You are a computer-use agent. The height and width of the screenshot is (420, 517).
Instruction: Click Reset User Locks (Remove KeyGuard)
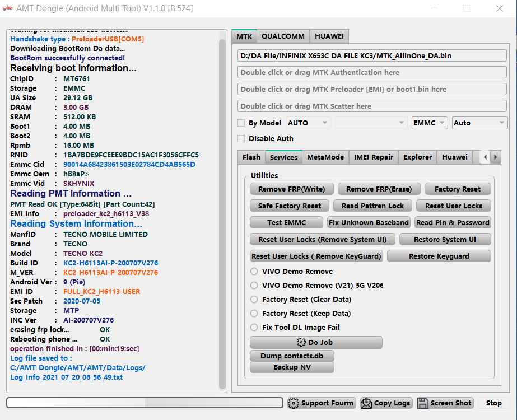(x=316, y=256)
